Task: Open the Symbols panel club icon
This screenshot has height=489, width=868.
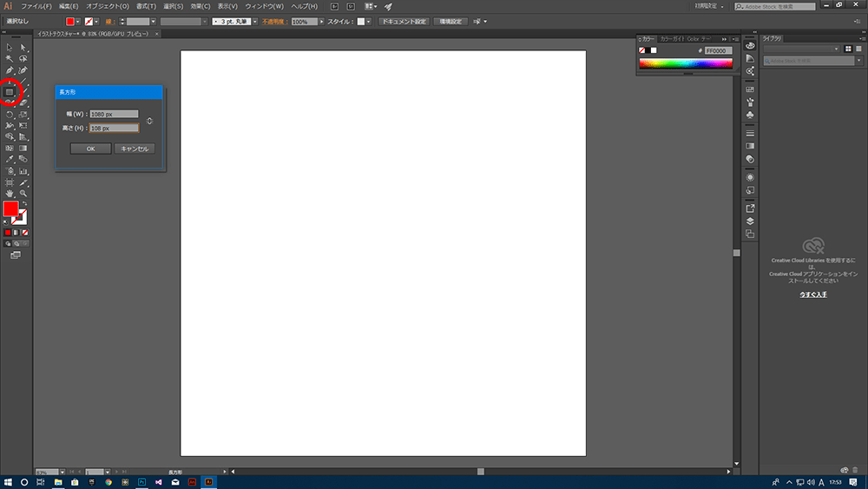Action: point(750,115)
